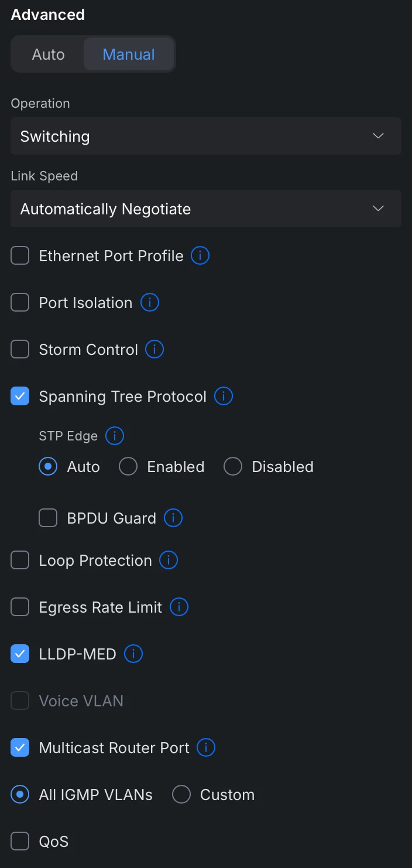Click the Egress Rate Limit info icon

click(179, 607)
